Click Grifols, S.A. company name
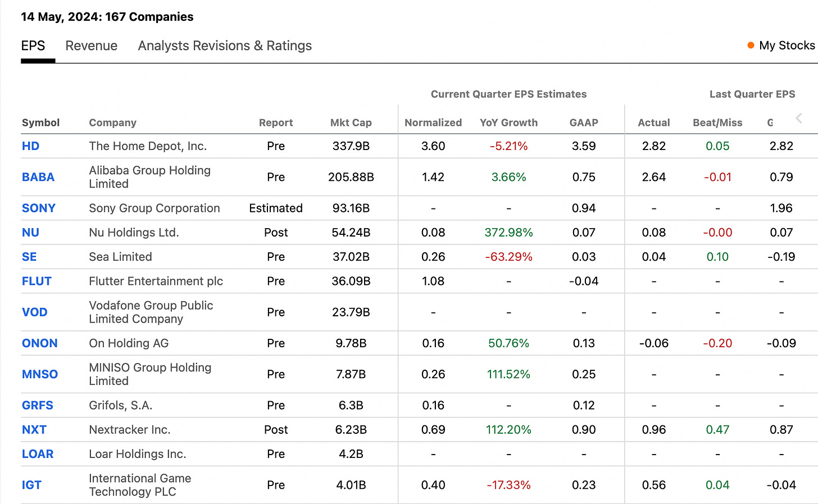 (x=121, y=405)
